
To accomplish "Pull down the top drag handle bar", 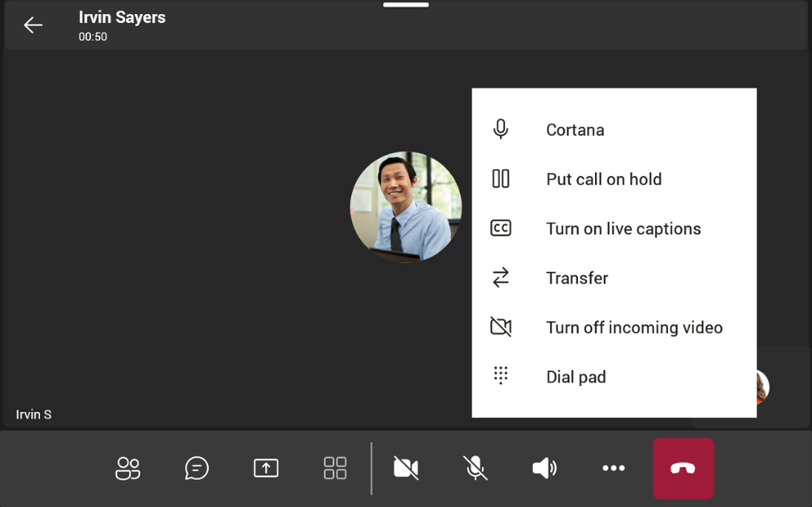I will [406, 5].
